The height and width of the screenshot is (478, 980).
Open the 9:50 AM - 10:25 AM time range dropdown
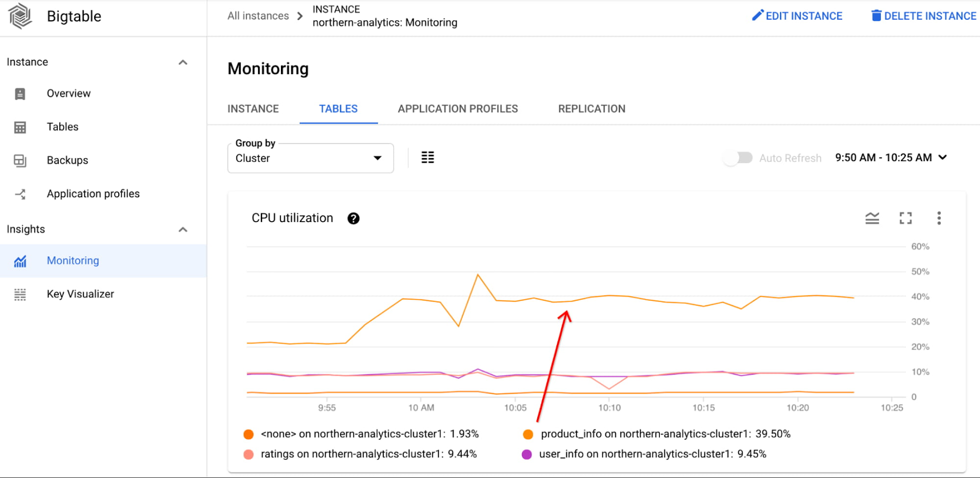coord(891,157)
